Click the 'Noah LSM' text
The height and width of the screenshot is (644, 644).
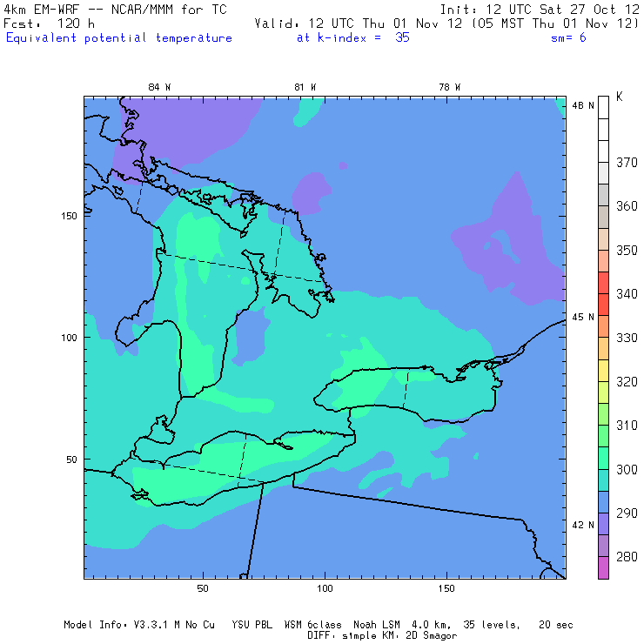pos(377,625)
